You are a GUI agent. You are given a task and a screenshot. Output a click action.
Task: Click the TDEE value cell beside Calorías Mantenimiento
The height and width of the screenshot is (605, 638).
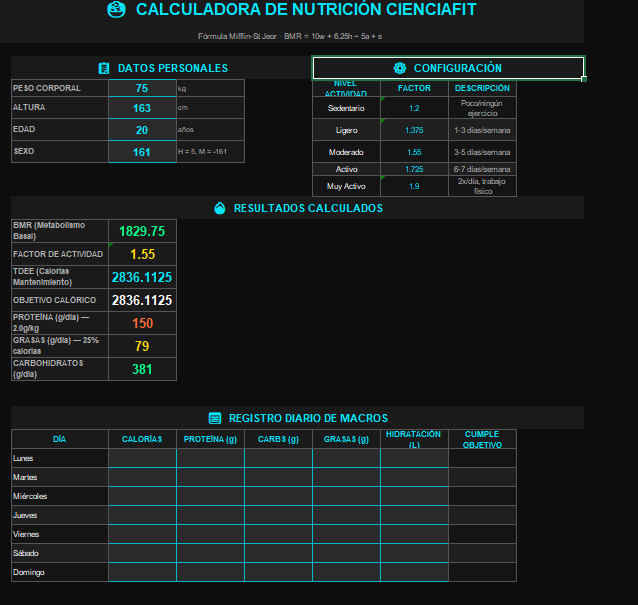[142, 277]
